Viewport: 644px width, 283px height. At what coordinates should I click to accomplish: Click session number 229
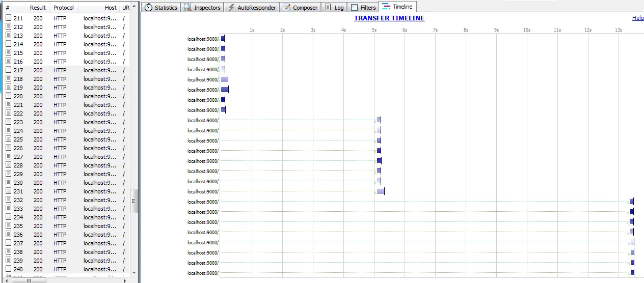tap(18, 174)
